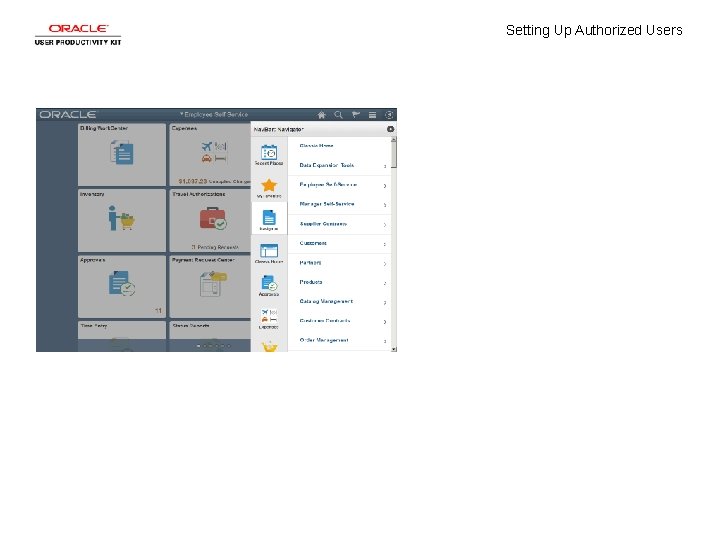Viewport: 720px width, 540px height.
Task: Open Employee Self Service homepage dropdown
Action: 214,114
